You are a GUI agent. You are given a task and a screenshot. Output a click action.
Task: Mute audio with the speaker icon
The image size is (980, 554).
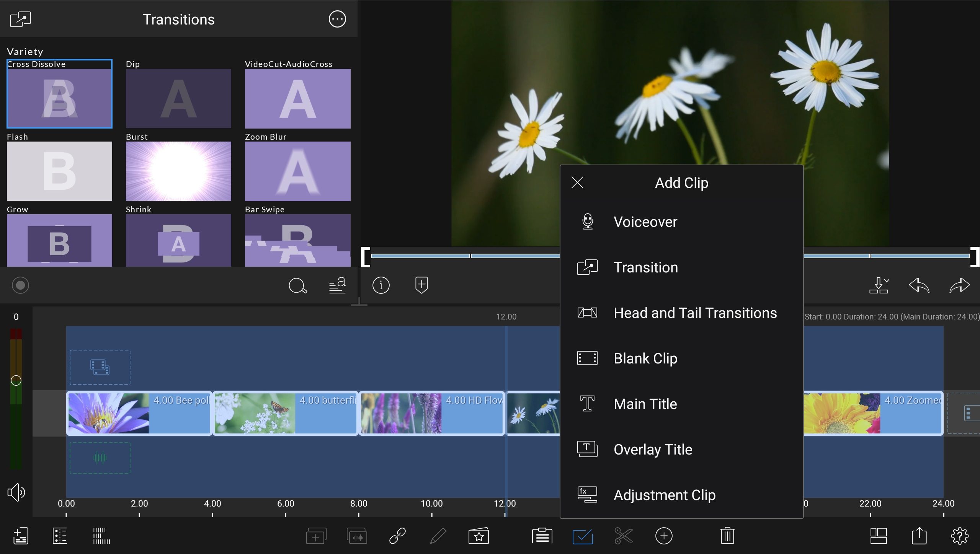(16, 492)
